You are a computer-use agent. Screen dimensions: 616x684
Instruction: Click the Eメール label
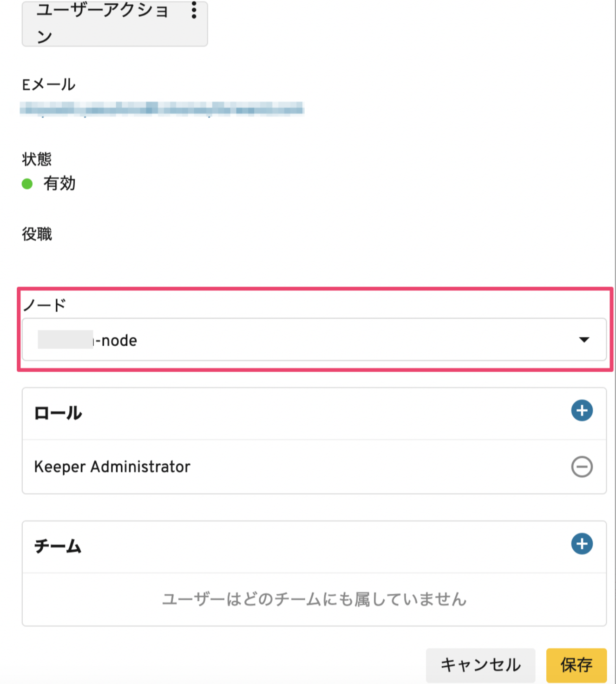point(48,85)
